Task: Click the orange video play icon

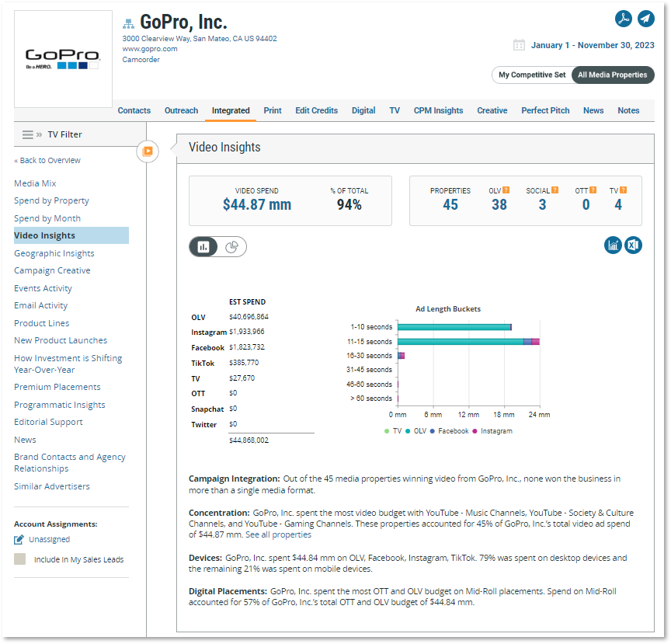Action: (x=148, y=151)
